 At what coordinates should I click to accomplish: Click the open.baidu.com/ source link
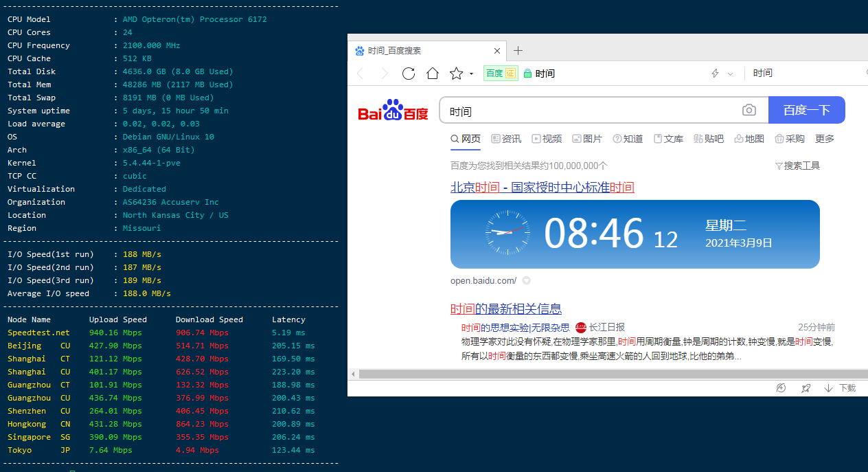click(483, 280)
